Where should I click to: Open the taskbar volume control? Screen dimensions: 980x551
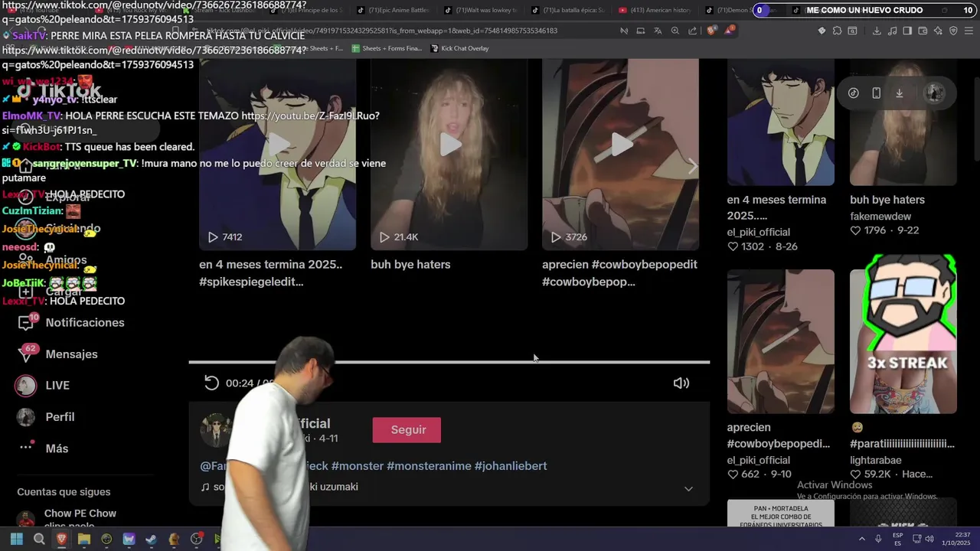pyautogui.click(x=929, y=540)
